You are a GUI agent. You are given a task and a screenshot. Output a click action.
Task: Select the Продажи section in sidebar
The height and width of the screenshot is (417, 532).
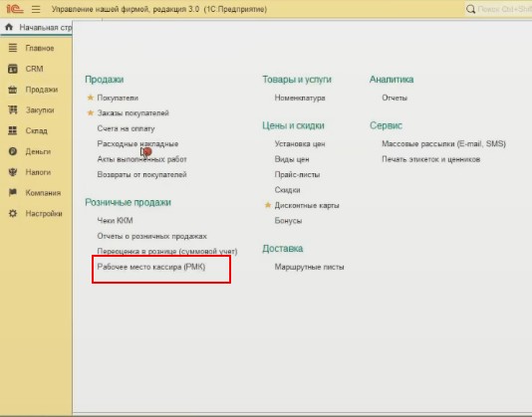coord(42,90)
